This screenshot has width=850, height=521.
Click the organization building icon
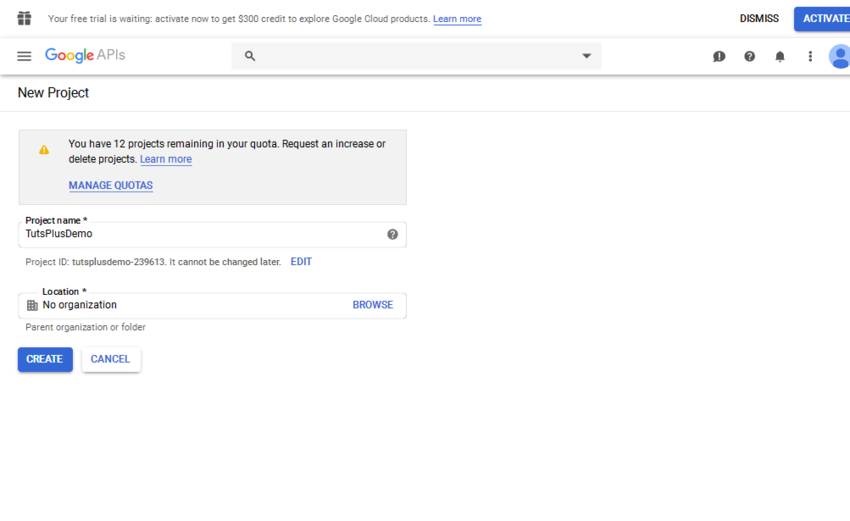32,305
